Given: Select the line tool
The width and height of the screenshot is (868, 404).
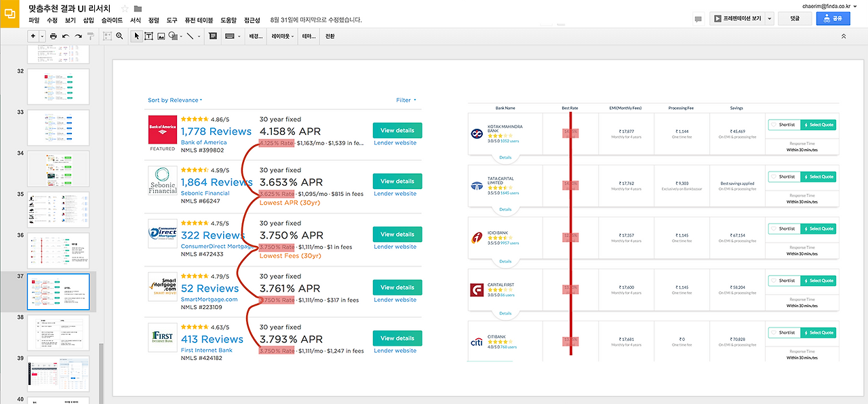Looking at the screenshot, I should point(191,36).
